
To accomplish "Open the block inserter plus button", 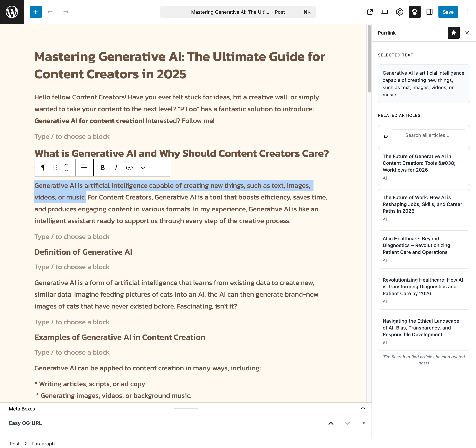I will pos(36,12).
